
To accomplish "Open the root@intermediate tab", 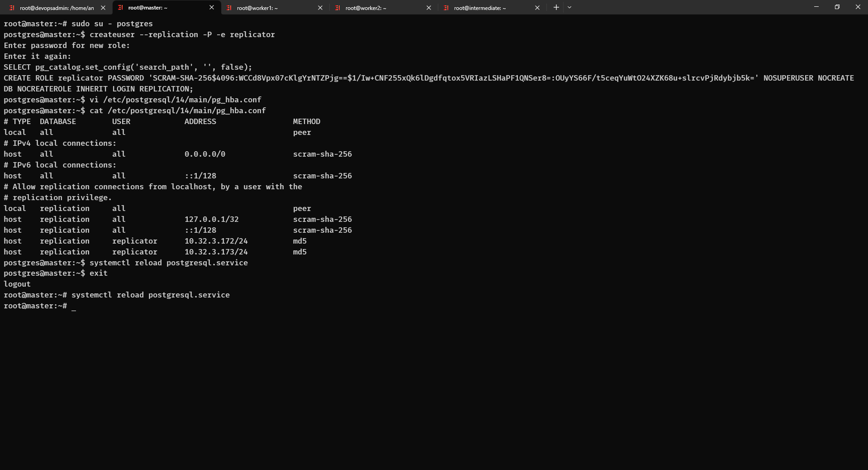I will (x=492, y=8).
